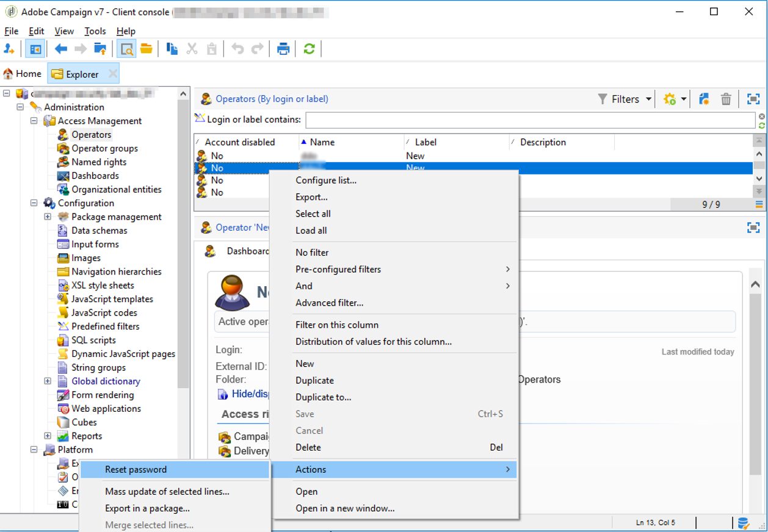
Task: Click the expand operator detail pane icon
Action: [x=753, y=228]
